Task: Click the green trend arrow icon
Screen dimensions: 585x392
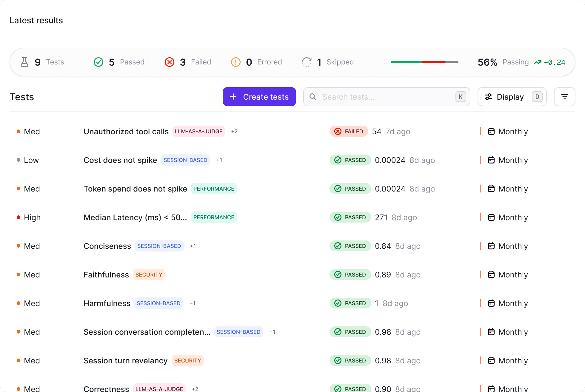Action: (538, 62)
